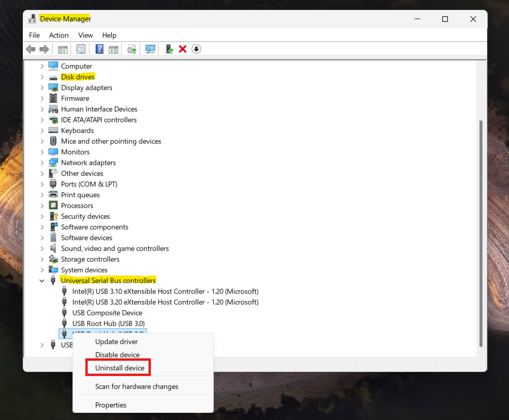Select Properties in the context menu

tap(111, 405)
